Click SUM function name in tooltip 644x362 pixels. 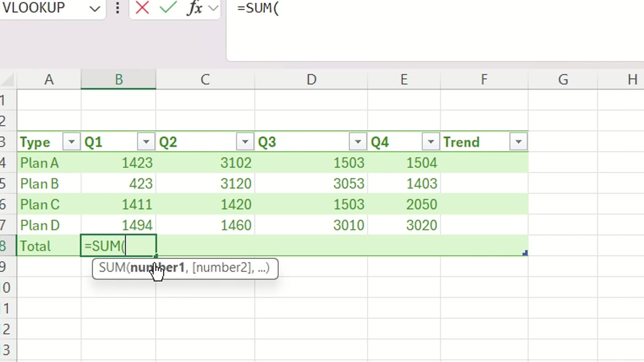(112, 267)
